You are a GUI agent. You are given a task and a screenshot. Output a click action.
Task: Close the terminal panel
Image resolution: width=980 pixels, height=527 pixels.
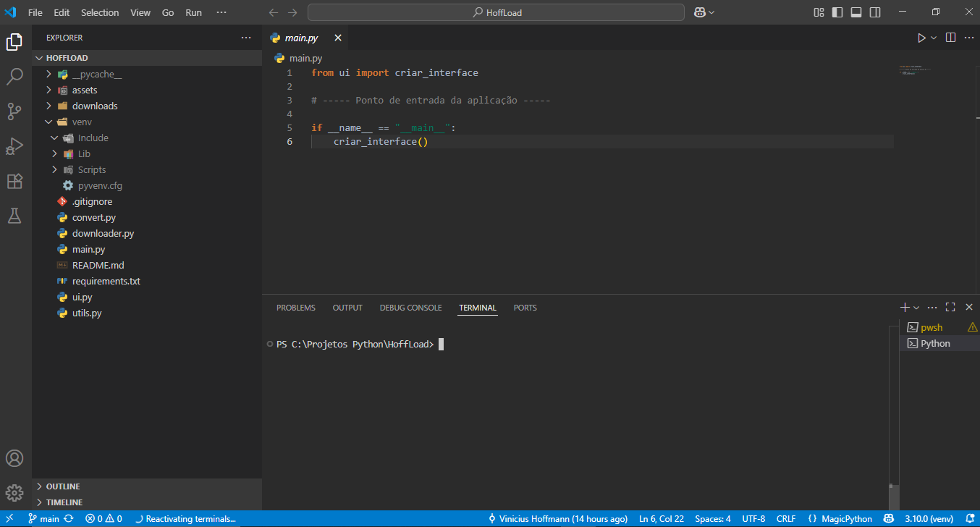tap(969, 308)
